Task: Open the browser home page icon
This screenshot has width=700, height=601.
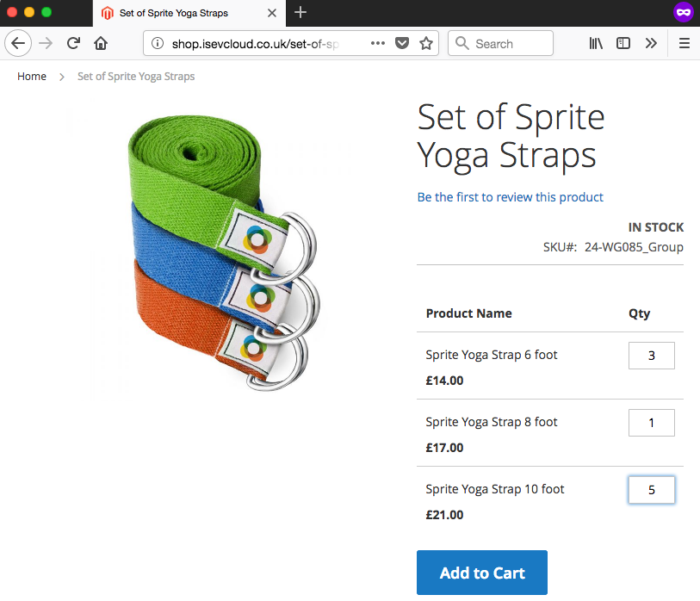Action: coord(101,43)
